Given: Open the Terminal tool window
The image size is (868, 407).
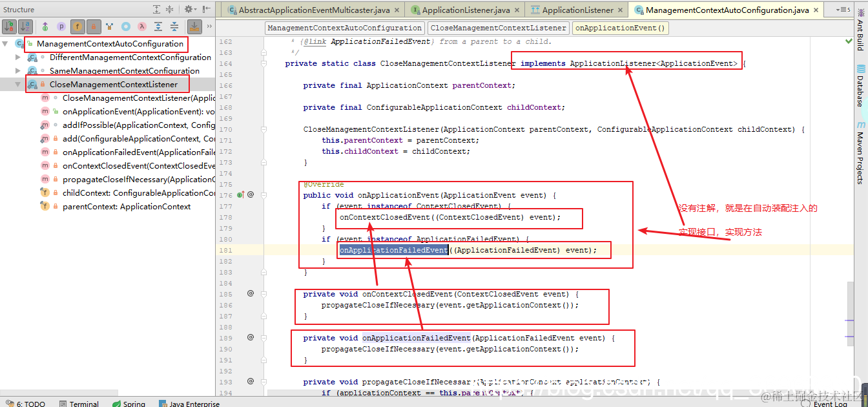Looking at the screenshot, I should click(x=79, y=404).
